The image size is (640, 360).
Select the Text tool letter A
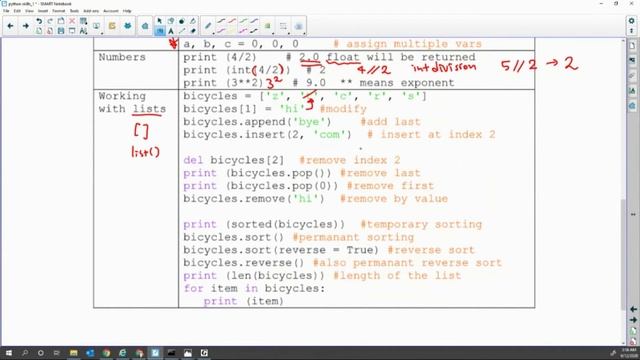171,31
